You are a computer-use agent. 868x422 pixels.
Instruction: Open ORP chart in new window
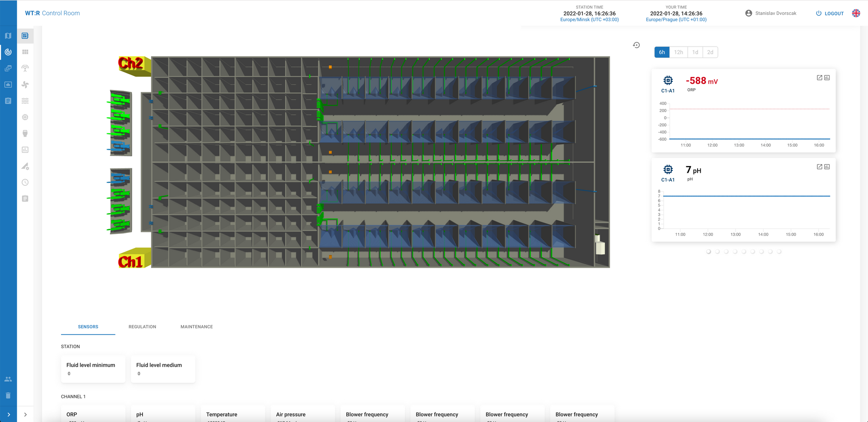click(x=820, y=78)
